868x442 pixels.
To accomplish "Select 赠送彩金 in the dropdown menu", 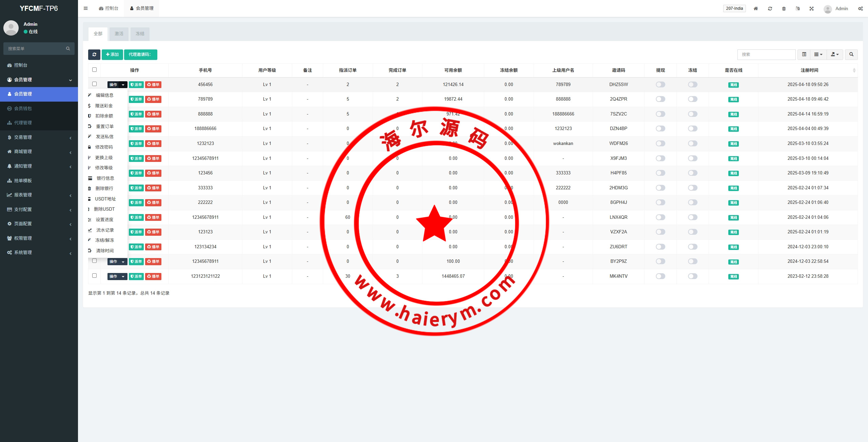I will click(104, 106).
